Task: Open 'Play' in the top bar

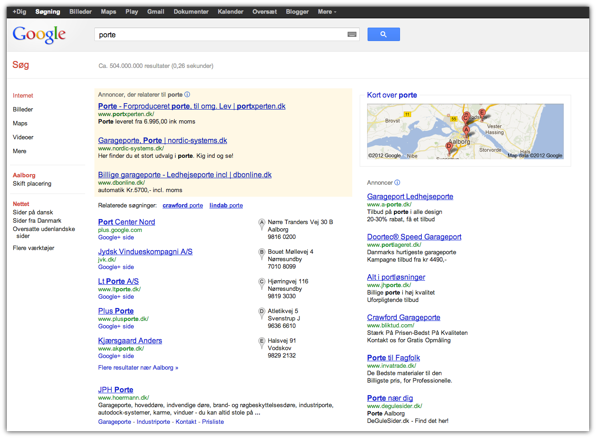Action: (x=132, y=12)
